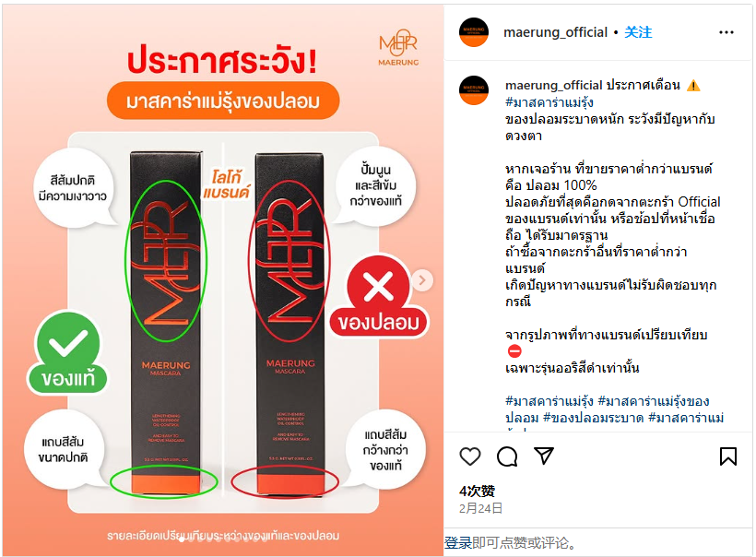Open the first #มาสคาร่าแม่รุ้ง hashtag in caption
Viewport: 756px width, 557px height.
click(549, 102)
